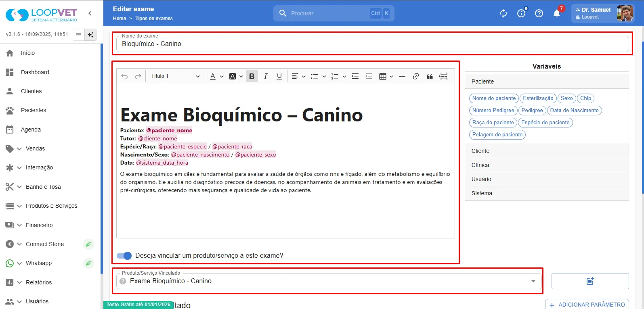644x309 pixels.
Task: Insert horizontal line in editor
Action: (x=402, y=76)
